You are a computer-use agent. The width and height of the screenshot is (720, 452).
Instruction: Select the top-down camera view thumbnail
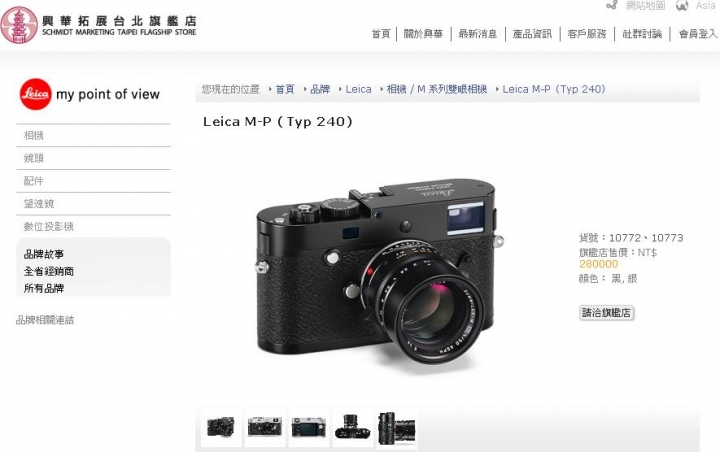[x=353, y=427]
